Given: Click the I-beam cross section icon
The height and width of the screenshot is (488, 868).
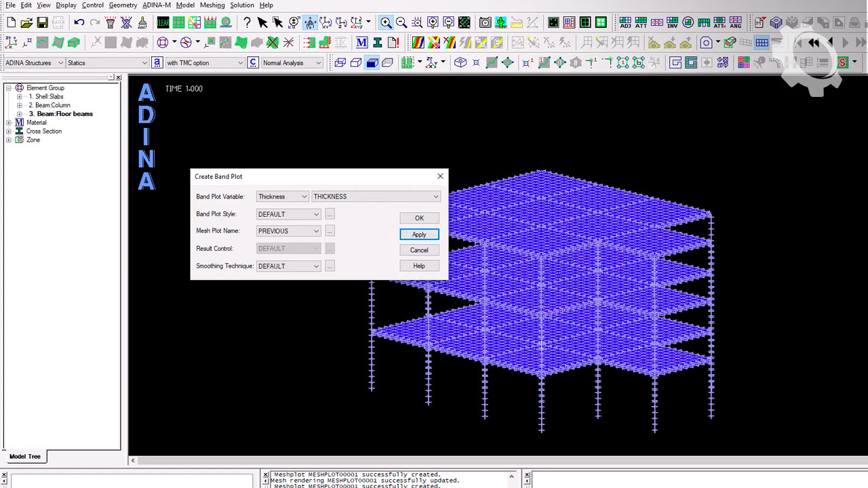Looking at the screenshot, I should [377, 43].
